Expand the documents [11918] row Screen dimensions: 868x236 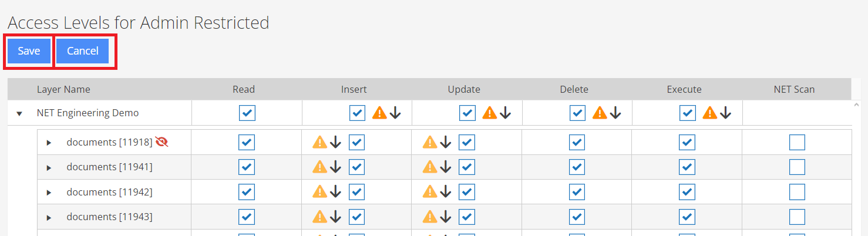tap(49, 143)
